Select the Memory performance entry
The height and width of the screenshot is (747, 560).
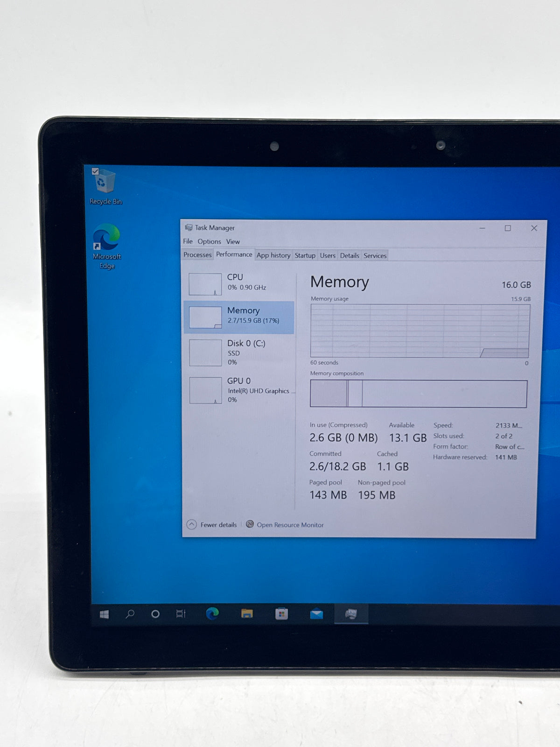[x=239, y=317]
